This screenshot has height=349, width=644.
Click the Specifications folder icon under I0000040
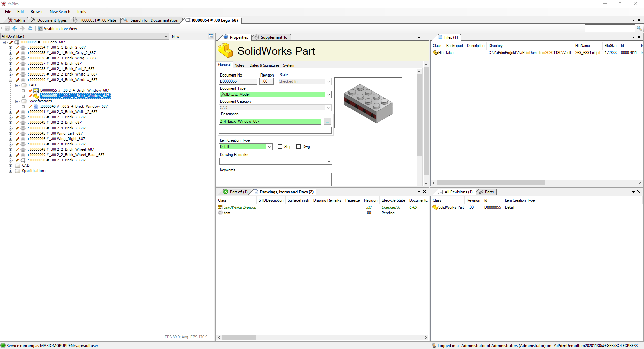[24, 101]
